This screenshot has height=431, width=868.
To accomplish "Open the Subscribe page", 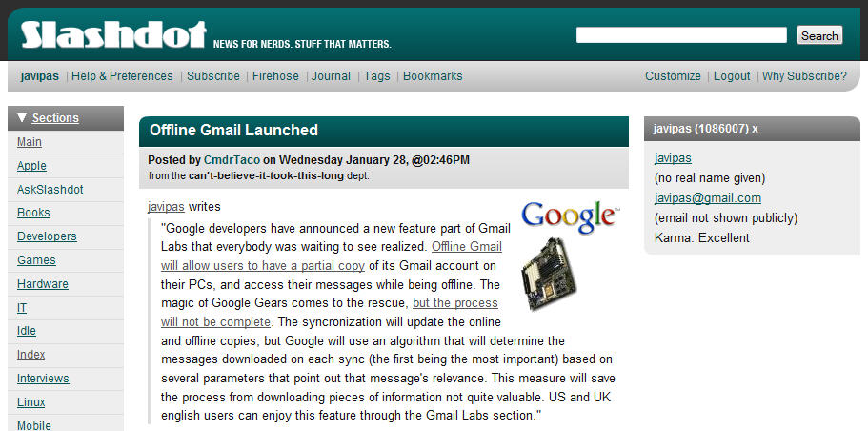I will [213, 76].
